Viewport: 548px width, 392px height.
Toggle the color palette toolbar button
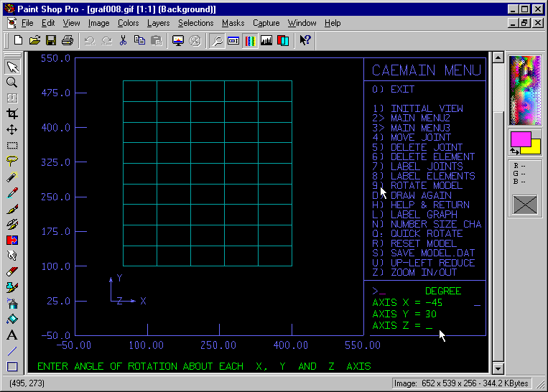pyautogui.click(x=250, y=40)
